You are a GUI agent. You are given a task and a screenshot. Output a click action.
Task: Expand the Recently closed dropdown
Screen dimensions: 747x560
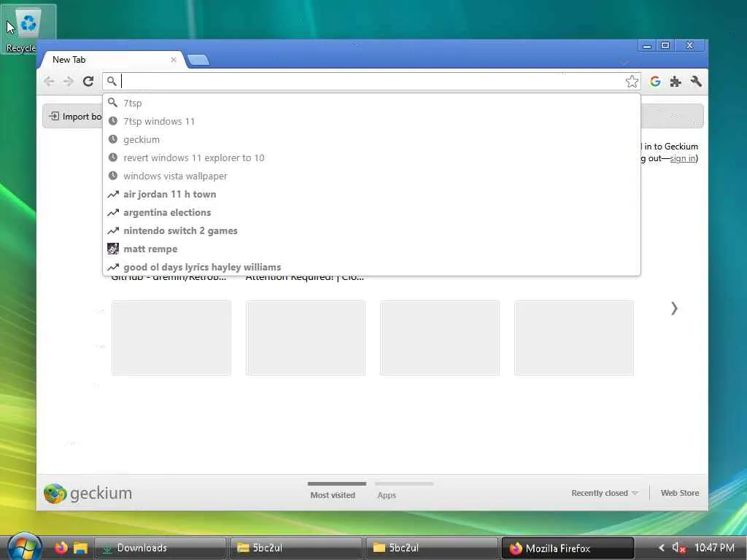[604, 493]
